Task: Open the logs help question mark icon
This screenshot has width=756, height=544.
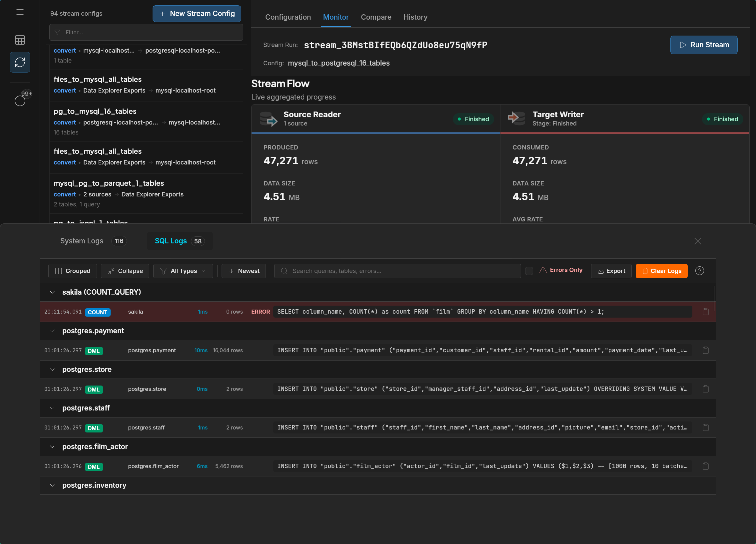Action: pos(700,271)
